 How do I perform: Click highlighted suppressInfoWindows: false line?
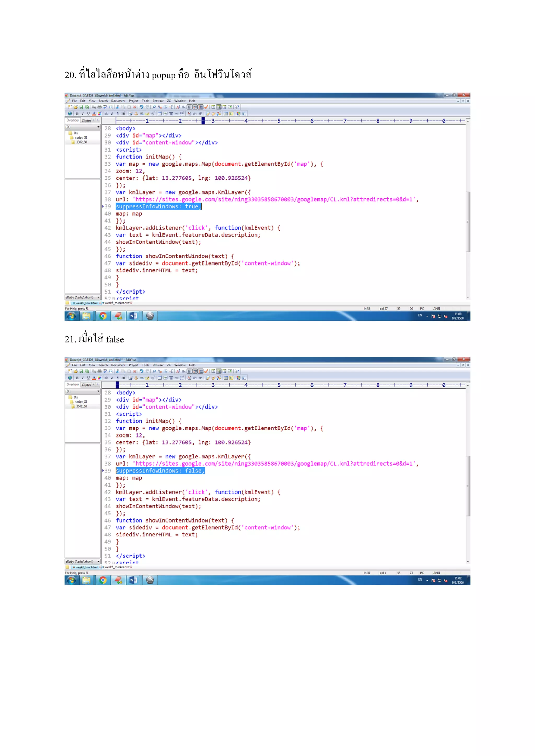point(160,470)
